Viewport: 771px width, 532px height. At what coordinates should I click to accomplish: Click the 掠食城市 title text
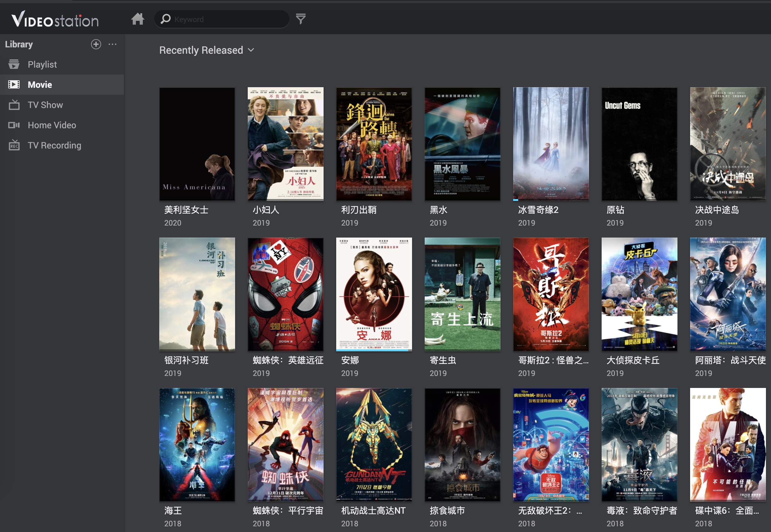pyautogui.click(x=447, y=510)
